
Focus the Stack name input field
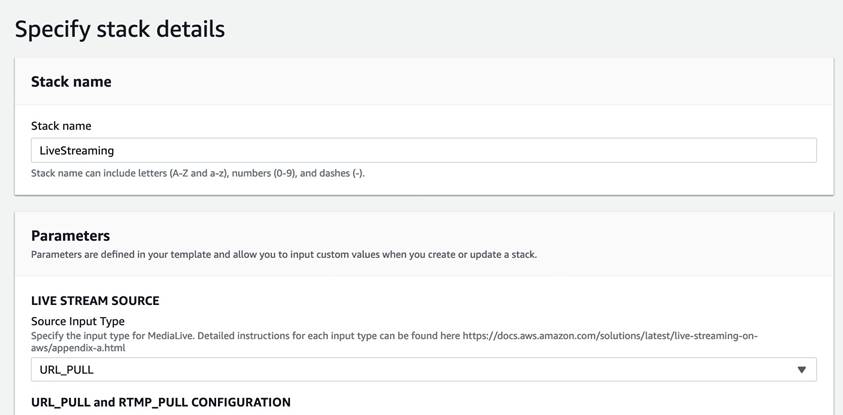click(424, 151)
